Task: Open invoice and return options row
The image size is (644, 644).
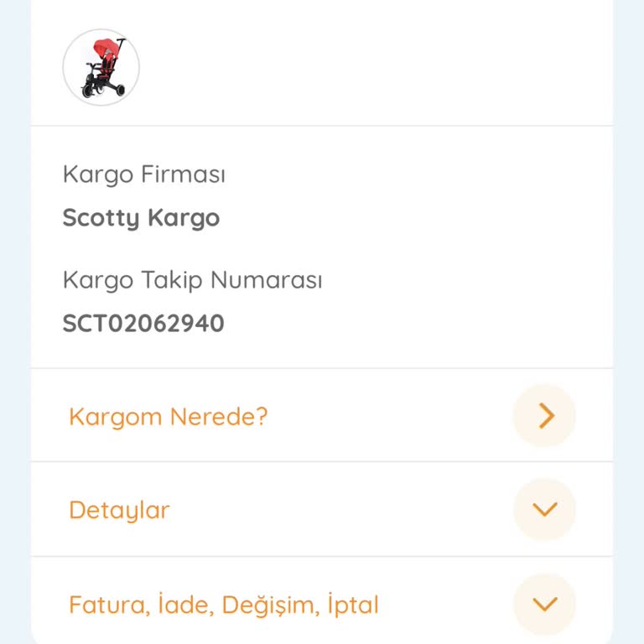Action: point(322,601)
